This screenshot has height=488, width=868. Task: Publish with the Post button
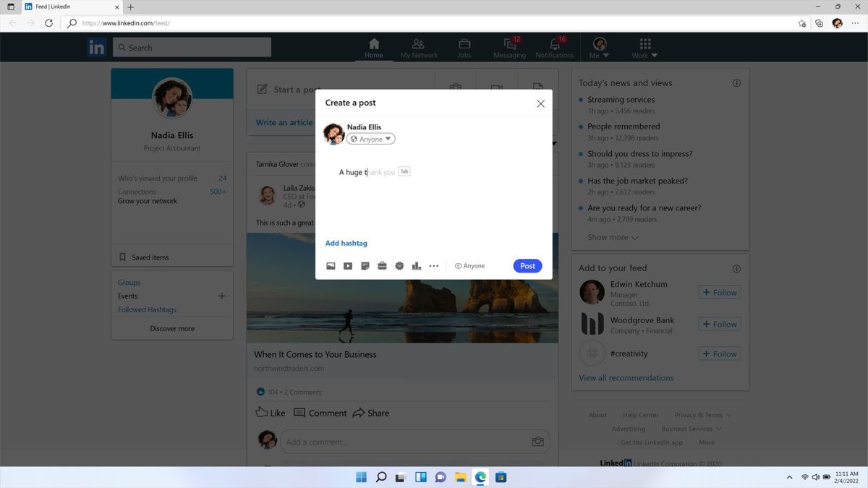coord(527,265)
